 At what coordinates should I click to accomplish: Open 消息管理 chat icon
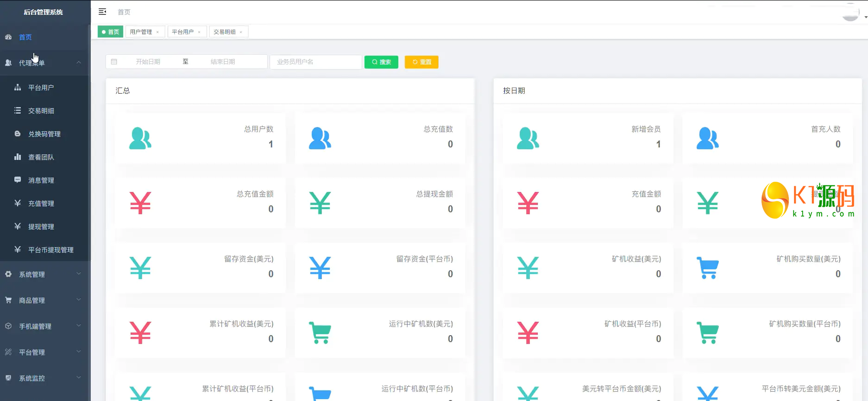18,180
